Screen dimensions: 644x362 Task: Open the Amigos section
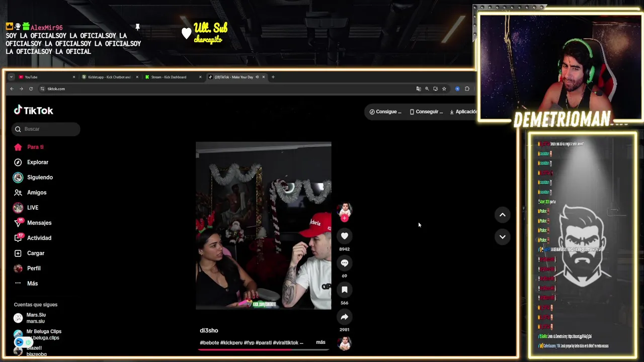point(37,192)
